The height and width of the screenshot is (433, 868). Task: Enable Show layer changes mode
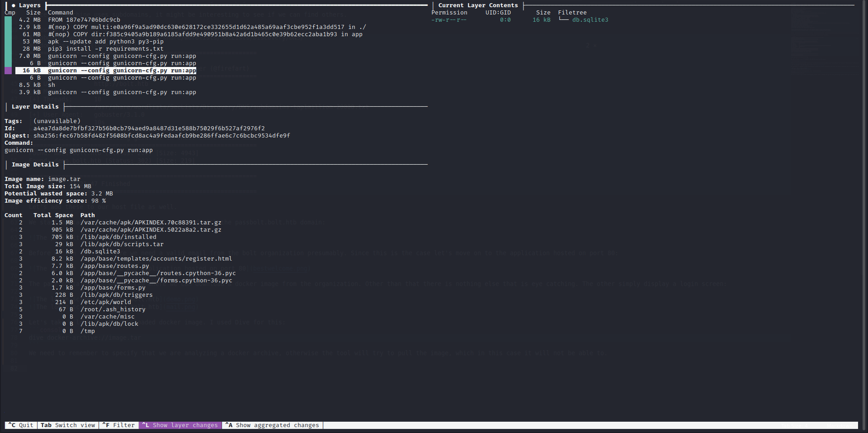(x=180, y=425)
